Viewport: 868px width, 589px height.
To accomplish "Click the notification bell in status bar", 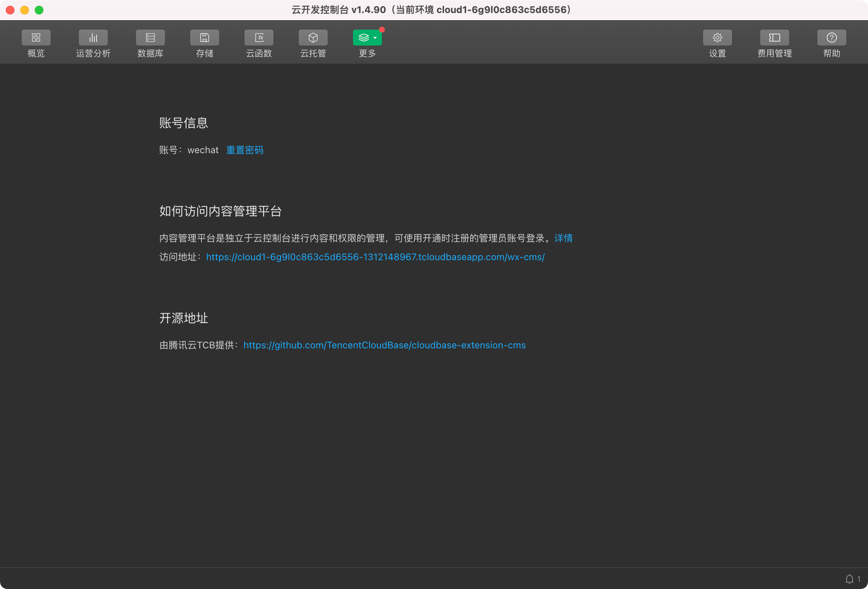I will [x=849, y=579].
